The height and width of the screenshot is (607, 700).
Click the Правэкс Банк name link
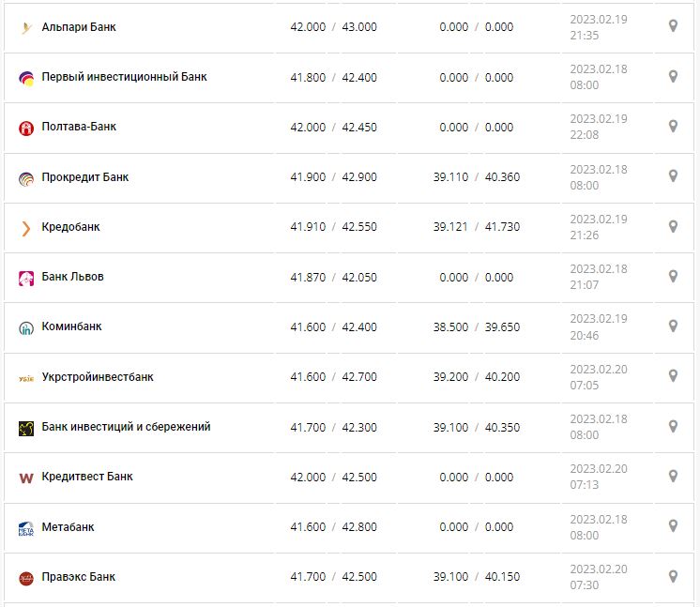click(79, 577)
